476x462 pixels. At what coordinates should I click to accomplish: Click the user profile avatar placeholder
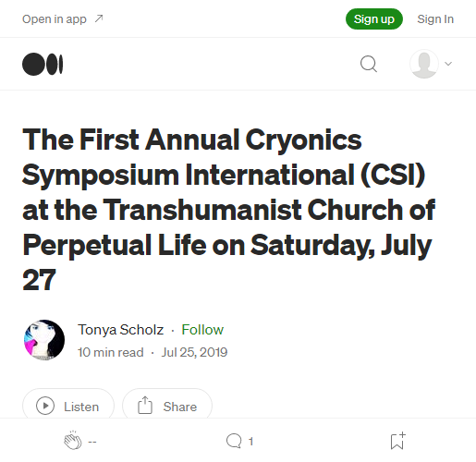point(424,64)
